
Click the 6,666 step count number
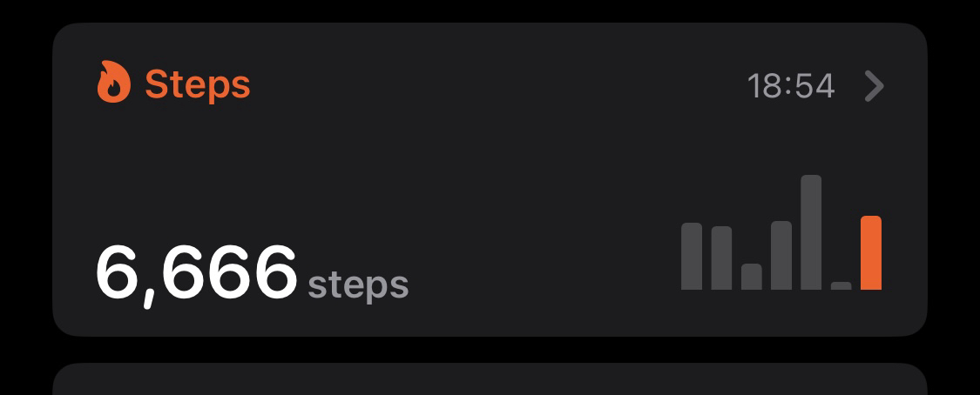(196, 274)
